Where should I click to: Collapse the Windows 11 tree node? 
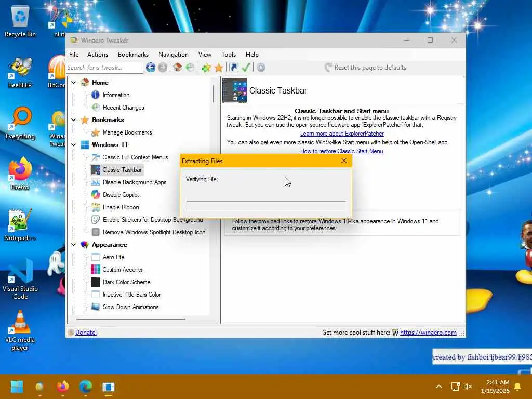point(74,145)
